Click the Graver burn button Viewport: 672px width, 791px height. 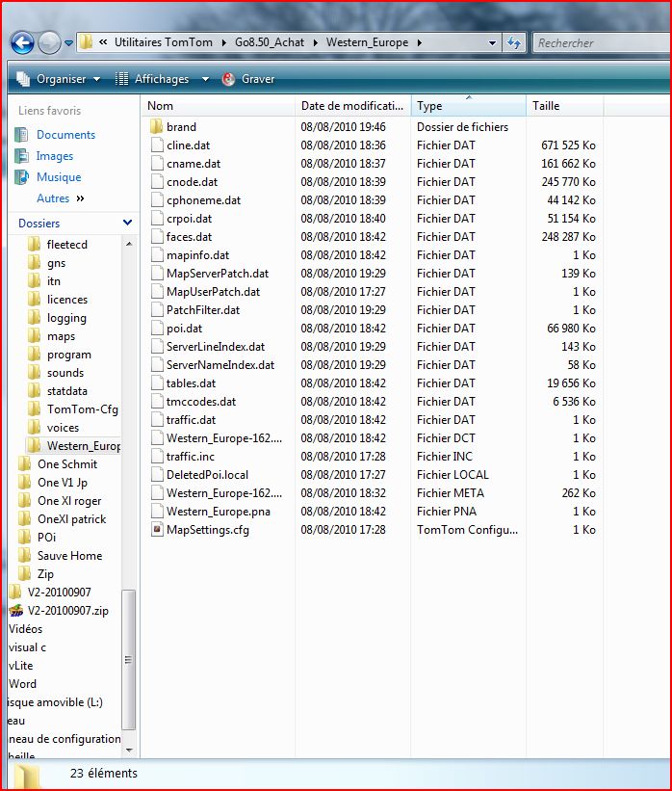248,79
